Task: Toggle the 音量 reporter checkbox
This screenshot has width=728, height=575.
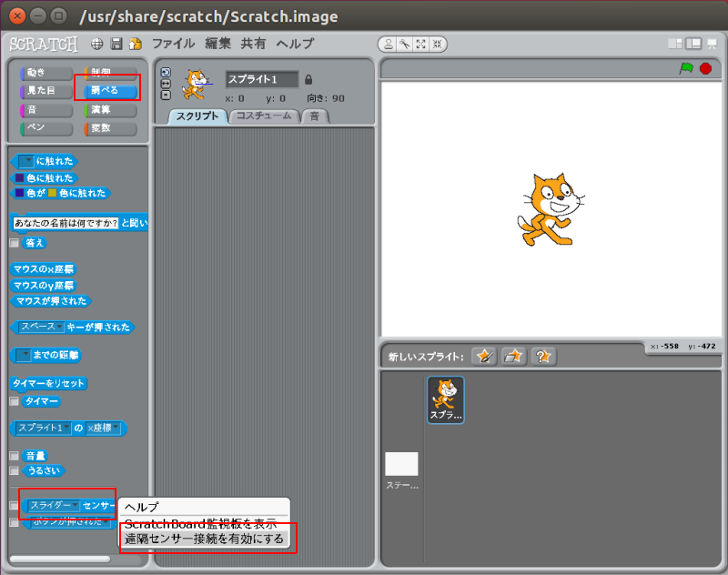Action: 14,456
